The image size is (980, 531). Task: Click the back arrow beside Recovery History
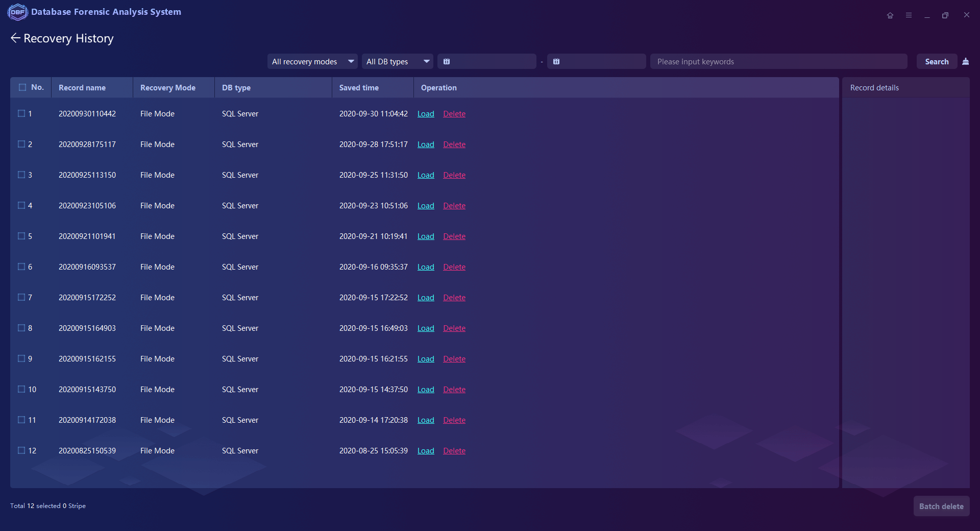coord(15,38)
